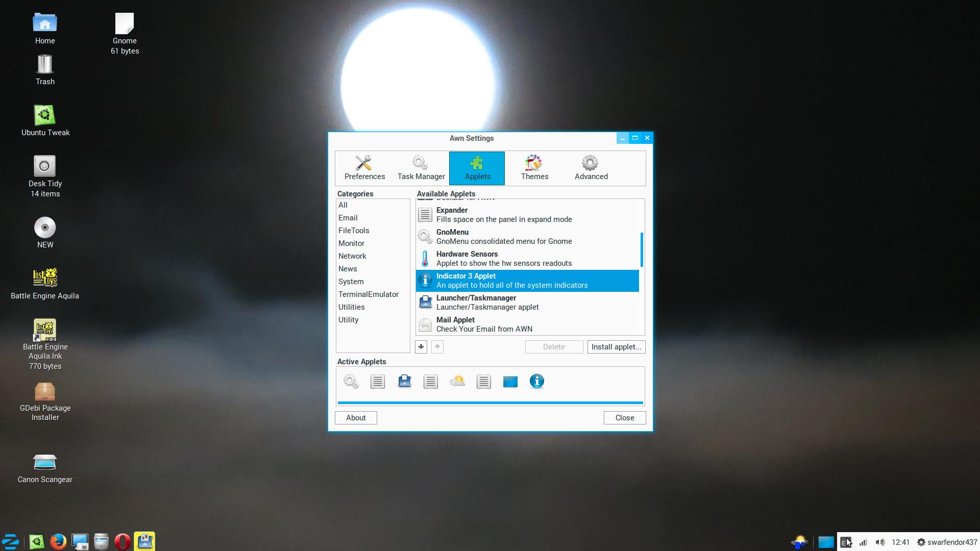Screen dimensions: 980x551
Task: Open the network signal indicator
Action: [863, 542]
